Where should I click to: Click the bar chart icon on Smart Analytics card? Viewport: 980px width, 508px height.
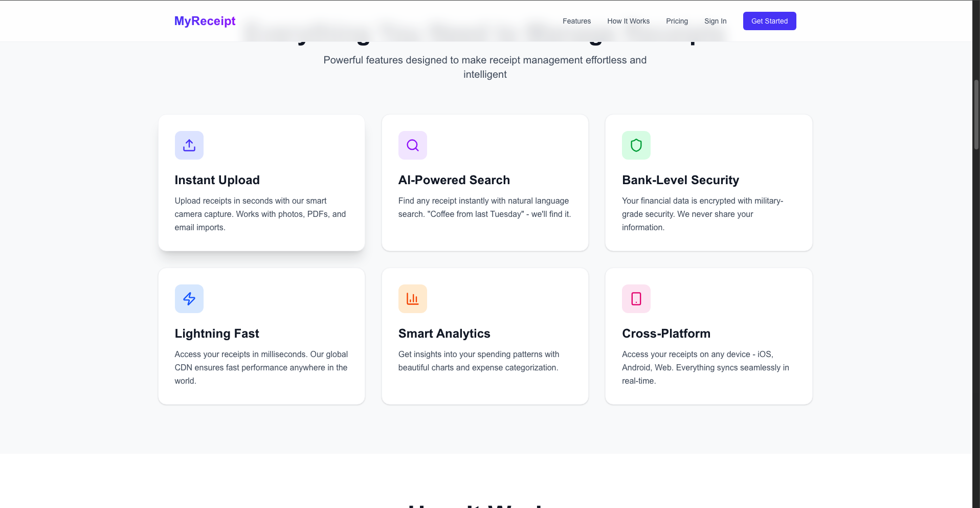412,298
